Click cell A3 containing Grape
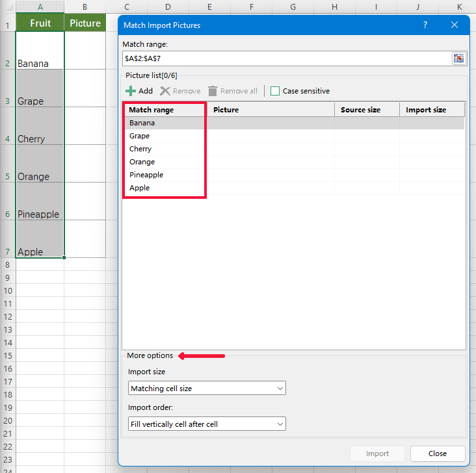This screenshot has width=476, height=473. click(x=40, y=88)
